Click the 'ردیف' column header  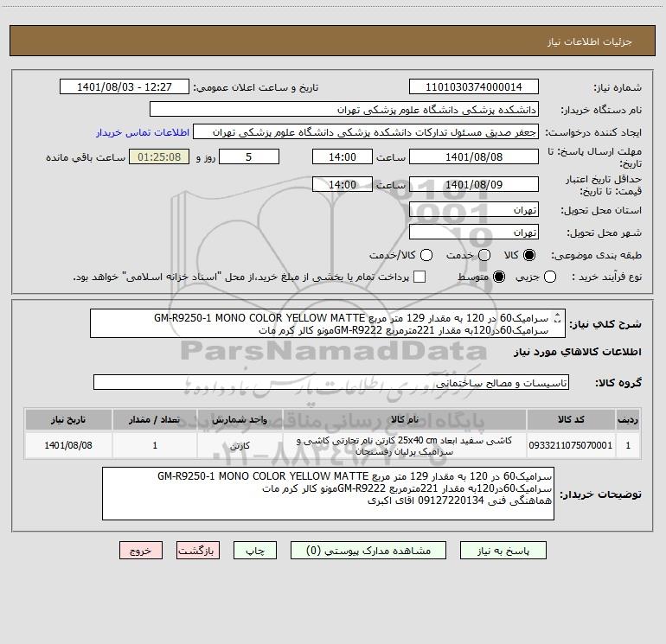(628, 420)
